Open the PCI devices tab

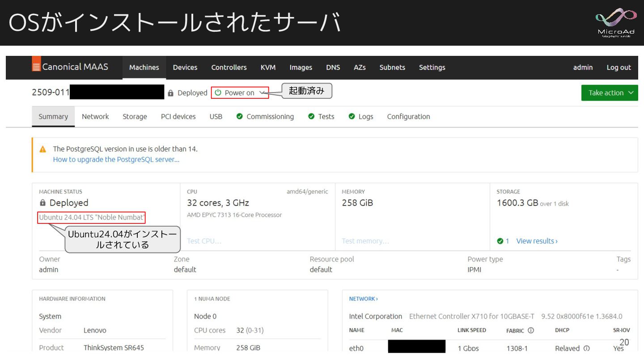pos(178,117)
